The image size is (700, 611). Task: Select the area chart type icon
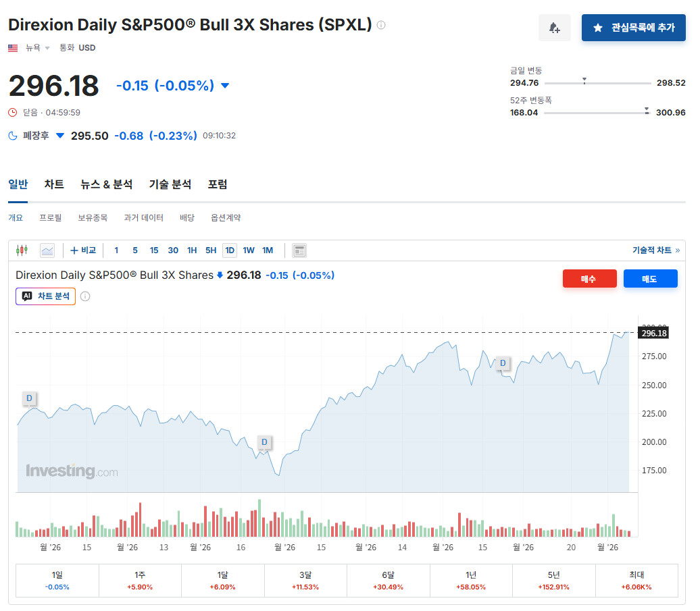pyautogui.click(x=47, y=250)
